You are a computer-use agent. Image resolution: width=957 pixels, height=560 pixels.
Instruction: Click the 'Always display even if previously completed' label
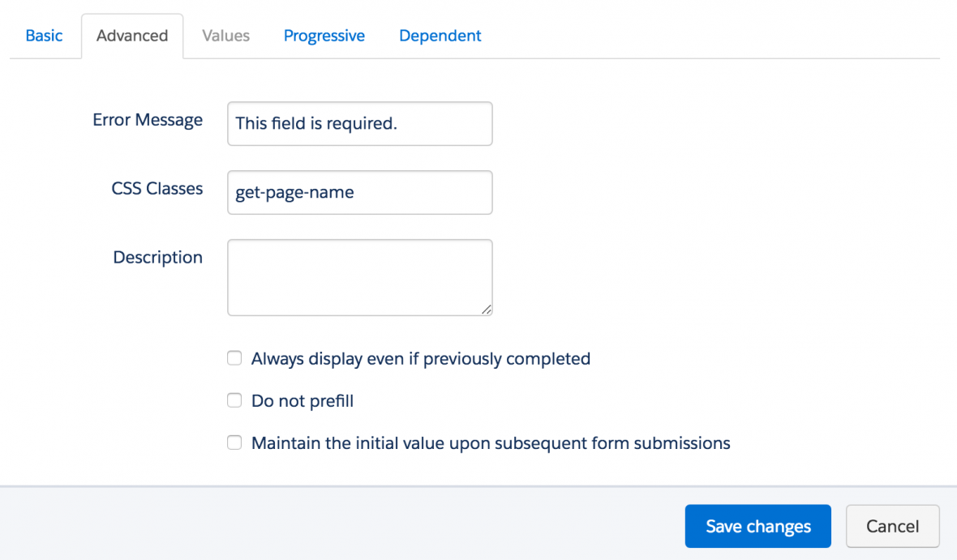point(421,358)
